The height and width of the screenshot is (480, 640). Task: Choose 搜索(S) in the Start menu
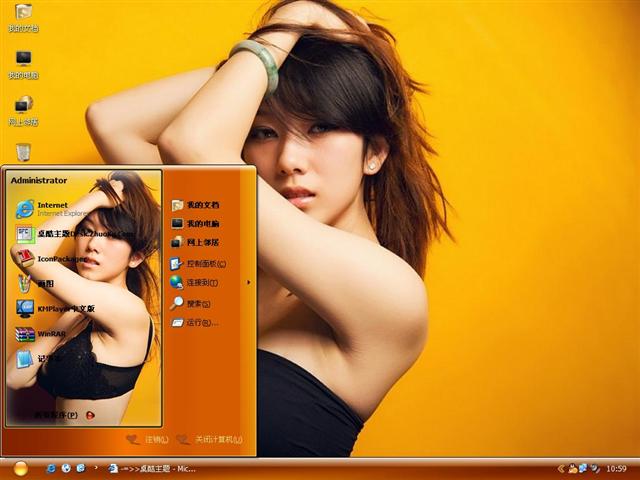(197, 303)
